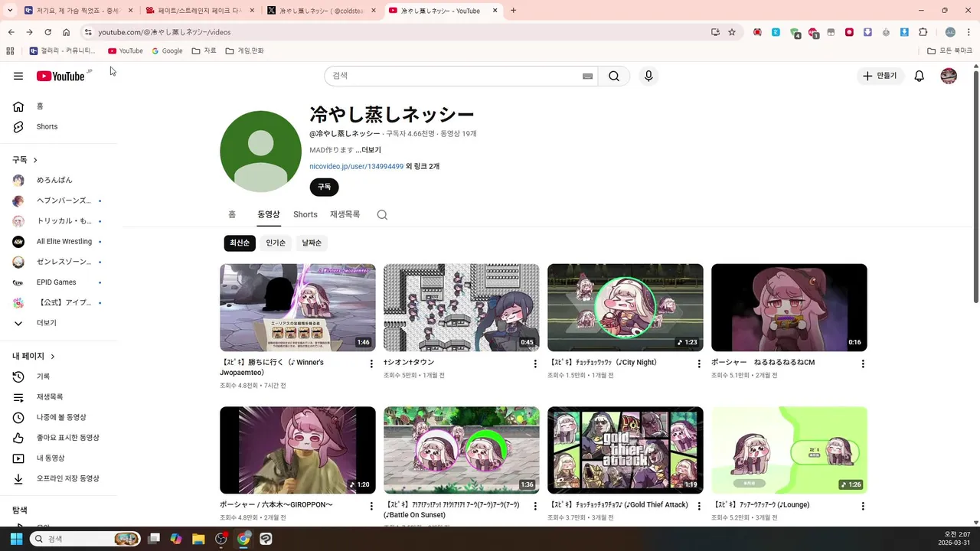Open the +シオン+タウン video thumbnail
Viewport: 980px width, 551px height.
click(461, 308)
